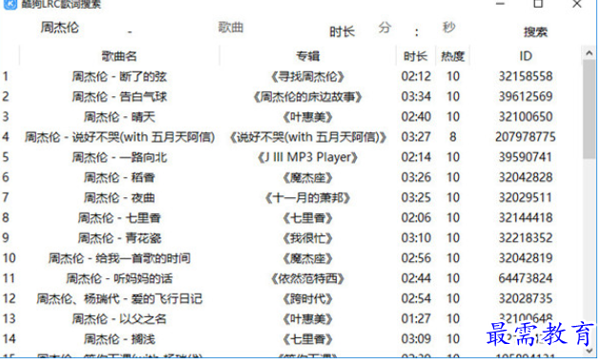Click ID 32042828

pyautogui.click(x=526, y=177)
